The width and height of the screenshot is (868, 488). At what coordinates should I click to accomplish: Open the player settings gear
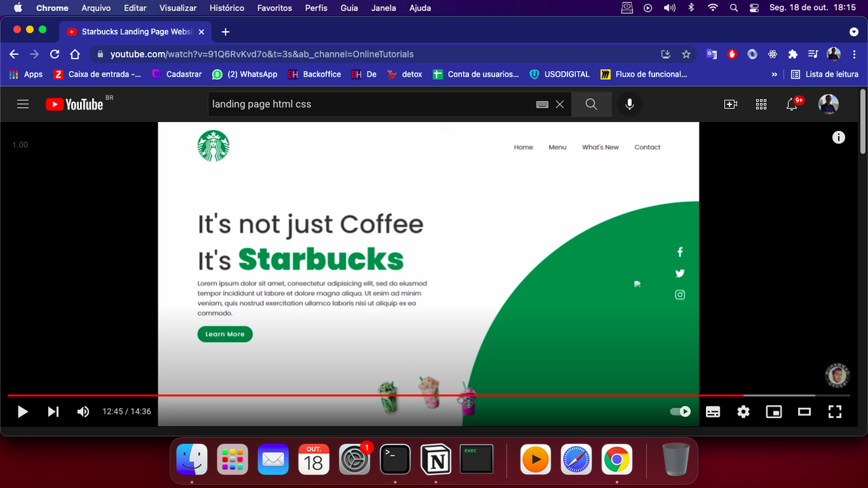click(743, 411)
